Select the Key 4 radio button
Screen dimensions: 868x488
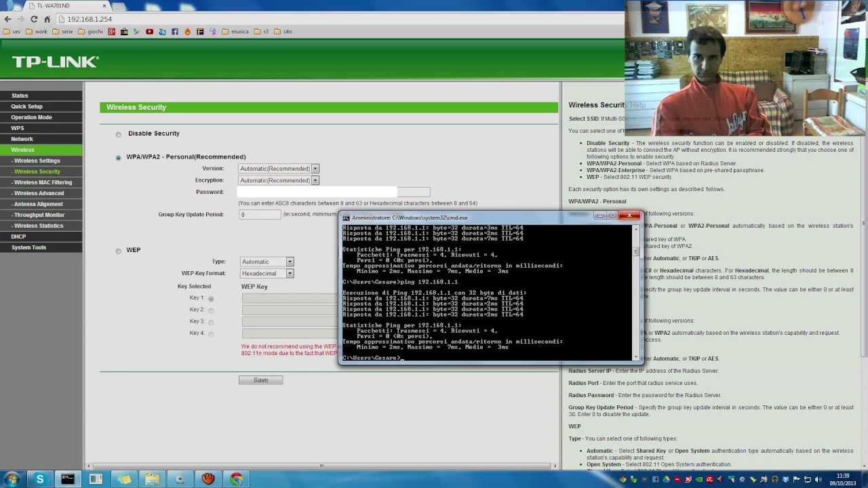click(211, 333)
